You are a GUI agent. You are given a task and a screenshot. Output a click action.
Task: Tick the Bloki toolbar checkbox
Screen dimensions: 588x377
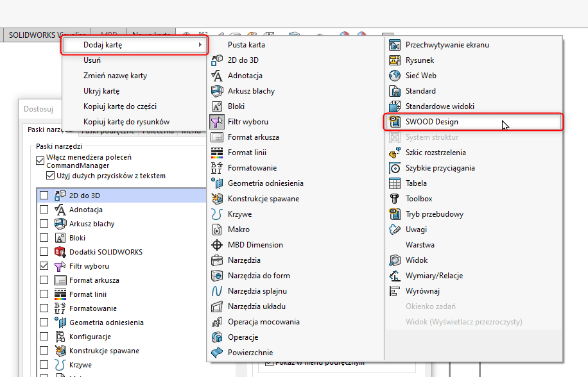point(44,238)
